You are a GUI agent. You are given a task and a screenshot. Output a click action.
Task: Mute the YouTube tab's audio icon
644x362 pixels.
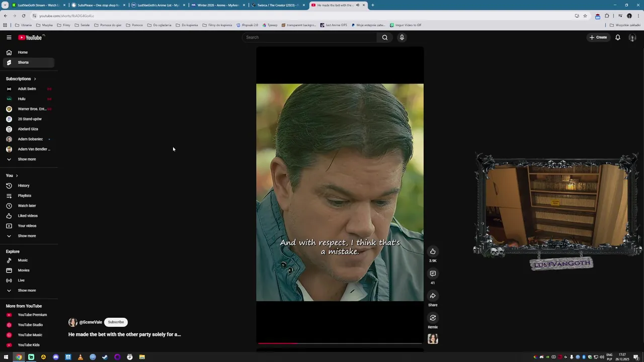tap(358, 5)
